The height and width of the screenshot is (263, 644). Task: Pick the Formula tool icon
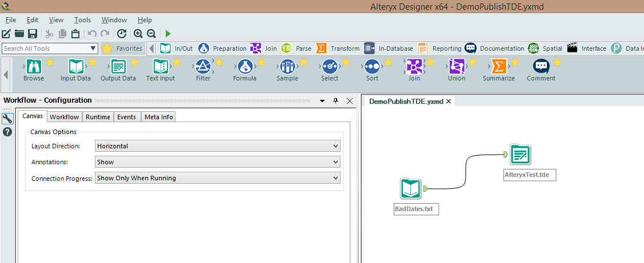(x=245, y=67)
